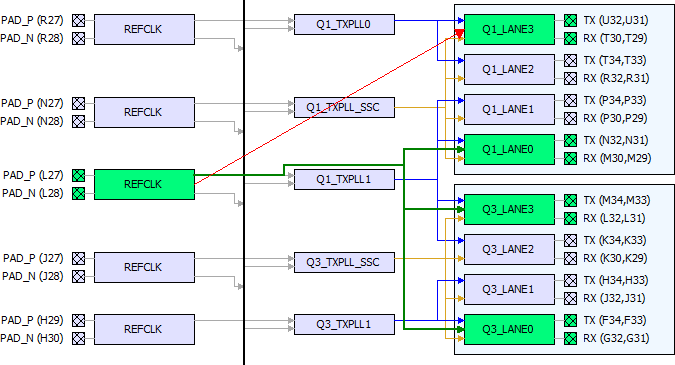The height and width of the screenshot is (365, 675).
Task: Click the red error marker at Q1_LANE3
Action: point(459,34)
